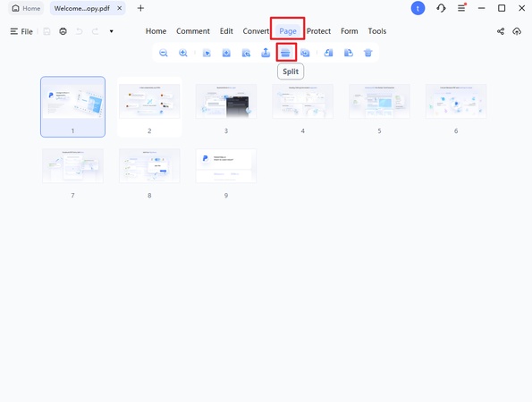The height and width of the screenshot is (402, 532).
Task: Delete selected page with trash icon
Action: point(368,53)
